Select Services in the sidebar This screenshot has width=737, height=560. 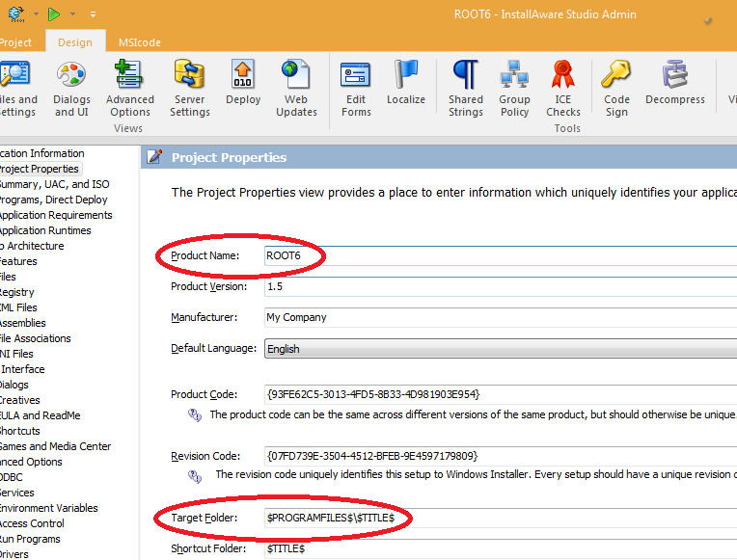click(17, 493)
